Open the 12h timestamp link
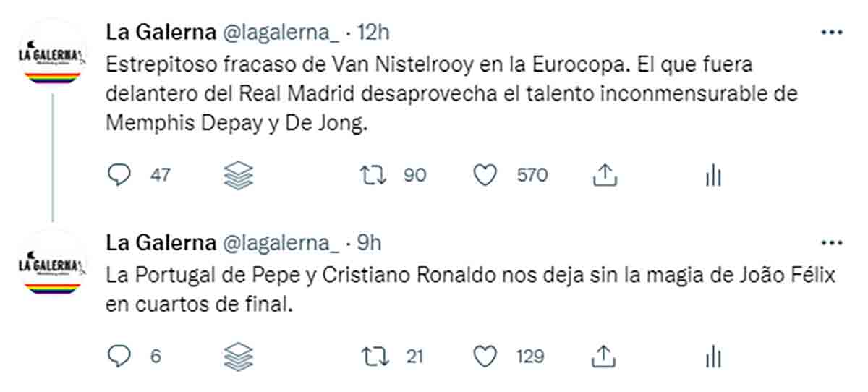This screenshot has height=392, width=868. point(374,33)
